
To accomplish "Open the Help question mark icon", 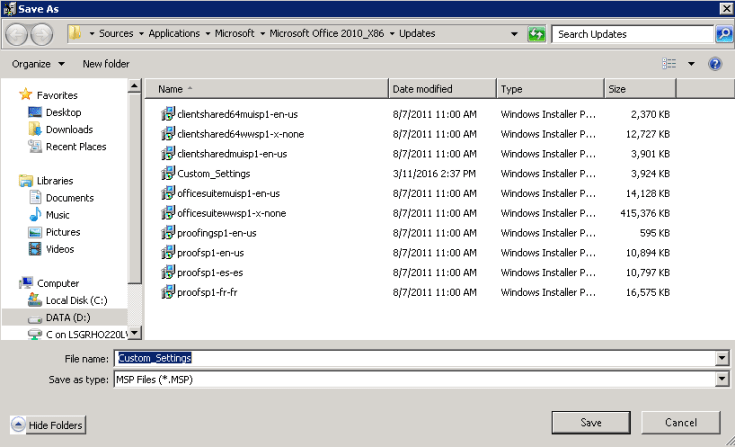I will point(715,64).
